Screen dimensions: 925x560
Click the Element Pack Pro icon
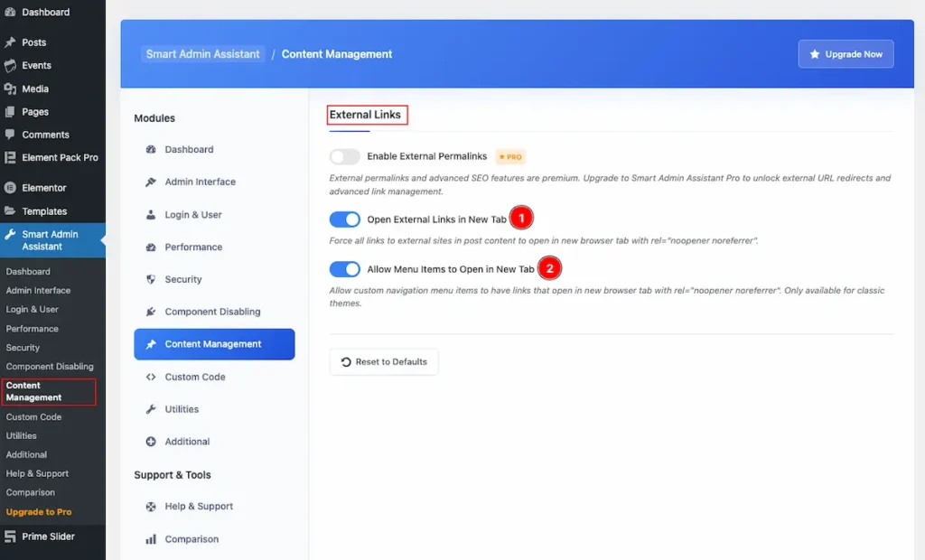point(9,157)
